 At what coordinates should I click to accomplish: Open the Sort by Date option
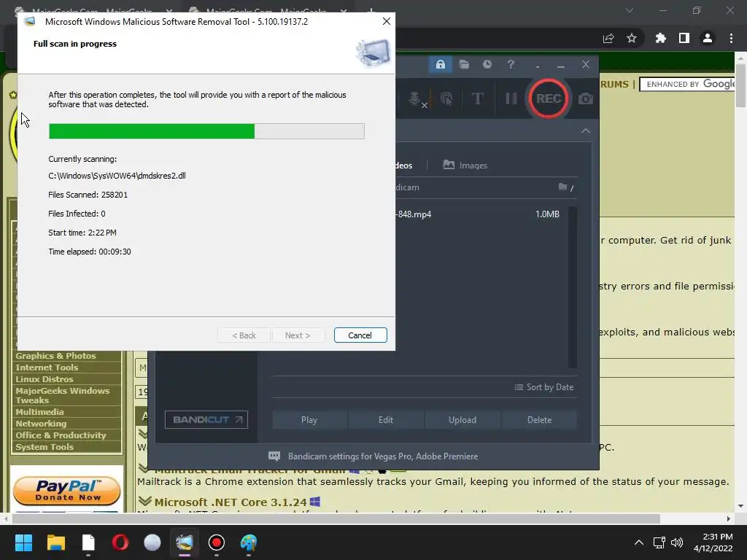click(x=544, y=387)
